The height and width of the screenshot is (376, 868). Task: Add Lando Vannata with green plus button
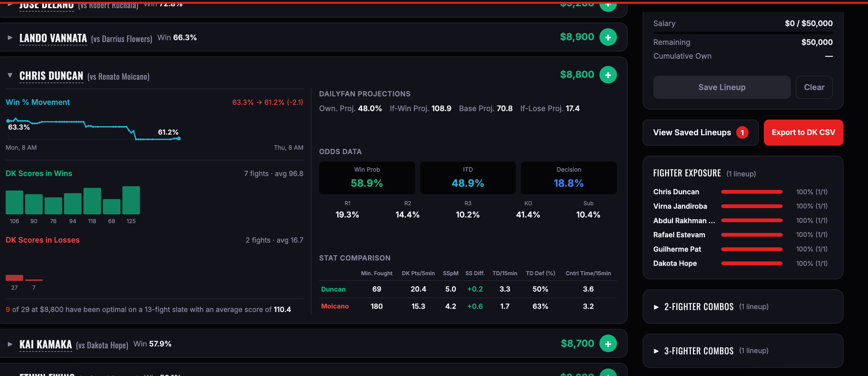[608, 37]
